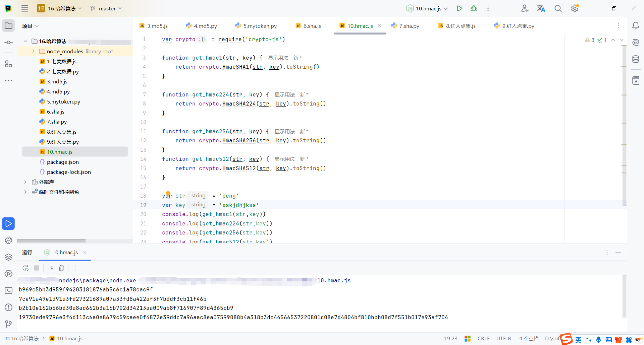This screenshot has height=345, width=644.
Task: Rerun the 10.hmac.js process
Action: [25, 268]
